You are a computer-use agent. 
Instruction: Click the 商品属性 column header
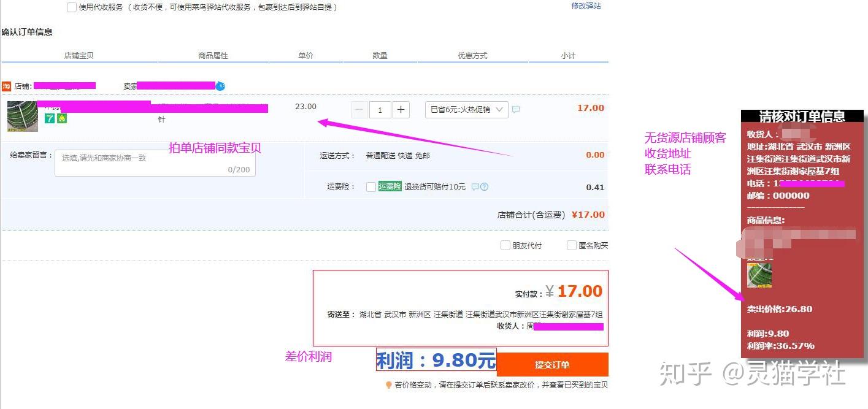pos(213,55)
